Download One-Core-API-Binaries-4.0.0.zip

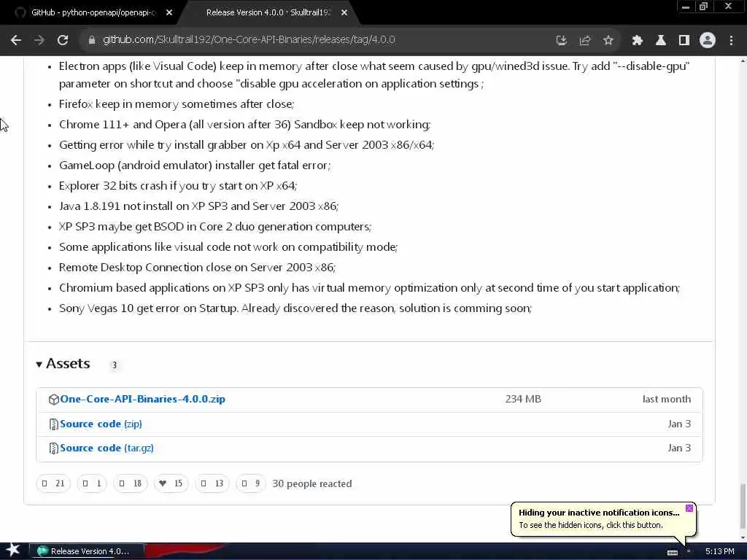142,399
